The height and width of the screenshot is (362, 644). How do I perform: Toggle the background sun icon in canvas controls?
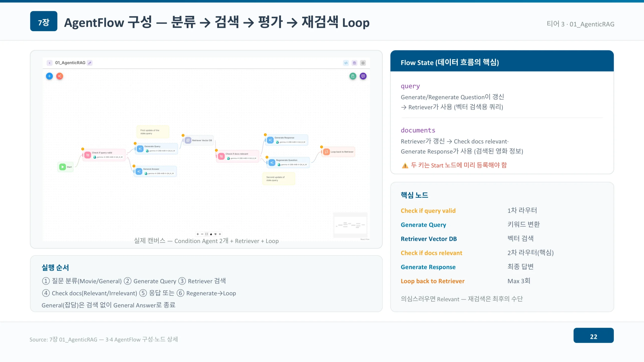(x=220, y=234)
